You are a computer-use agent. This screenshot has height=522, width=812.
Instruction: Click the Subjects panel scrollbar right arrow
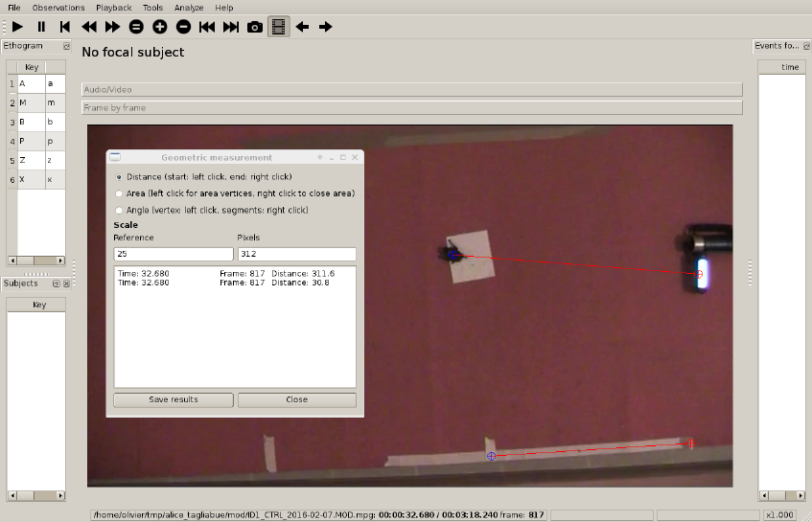60,495
